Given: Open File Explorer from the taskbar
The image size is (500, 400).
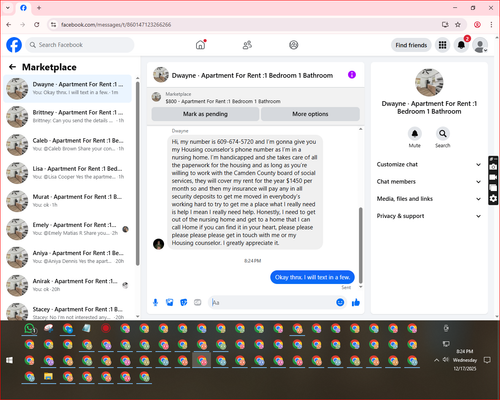Looking at the screenshot, I should coord(49,377).
